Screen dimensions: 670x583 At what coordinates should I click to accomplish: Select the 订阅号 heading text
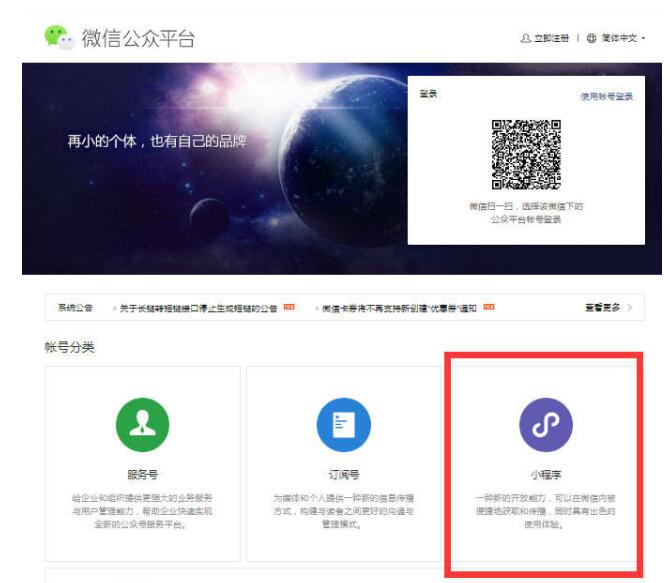tap(344, 474)
